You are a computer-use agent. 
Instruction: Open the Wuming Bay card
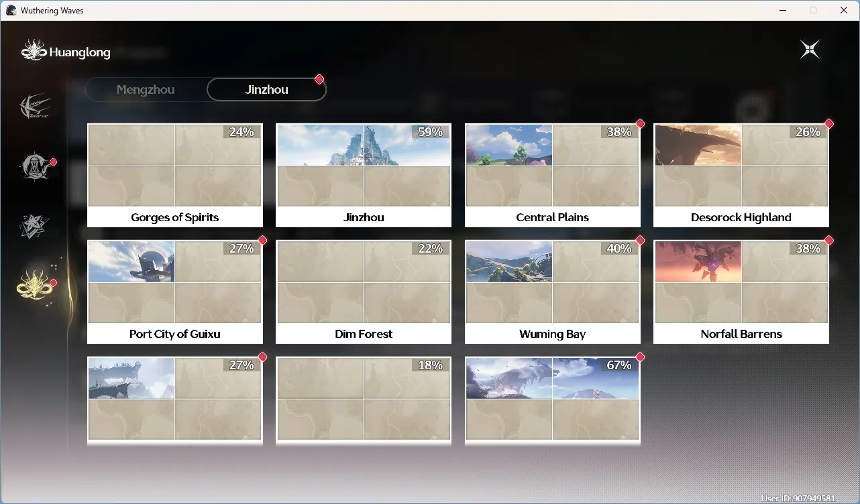[553, 292]
